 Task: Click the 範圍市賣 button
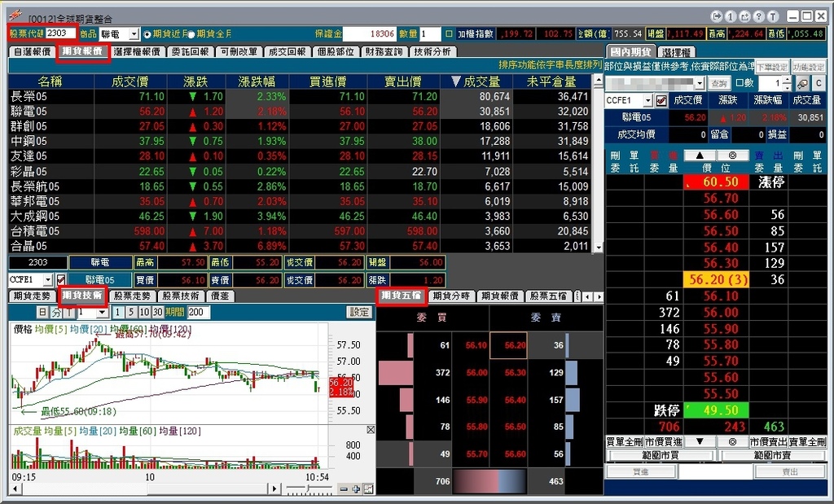click(x=772, y=455)
